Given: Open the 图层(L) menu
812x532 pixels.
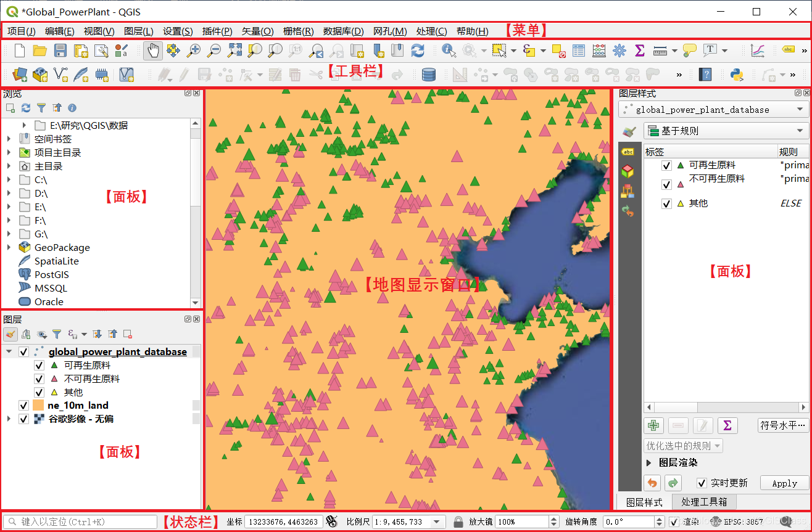Looking at the screenshot, I should [x=138, y=31].
